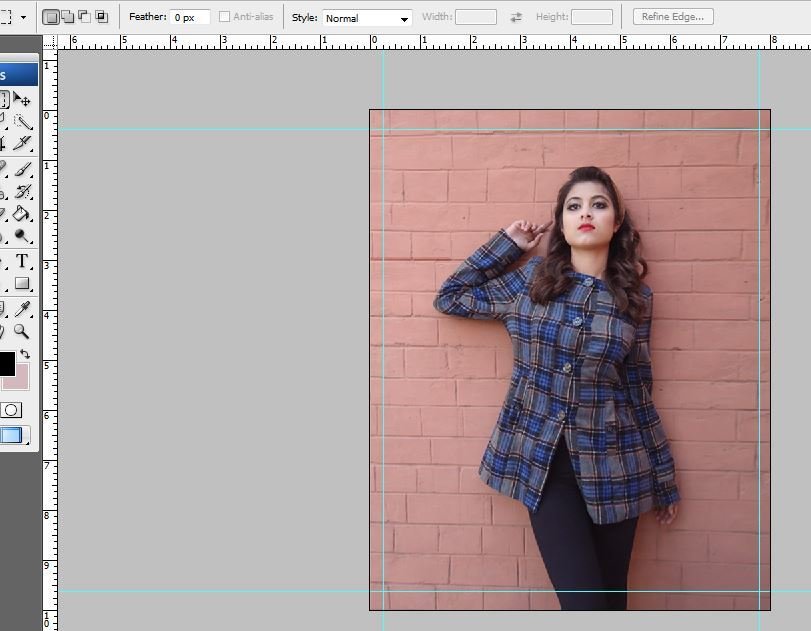Toggle Add to selection mode
Viewport: 811px width, 631px height.
pyautogui.click(x=67, y=17)
